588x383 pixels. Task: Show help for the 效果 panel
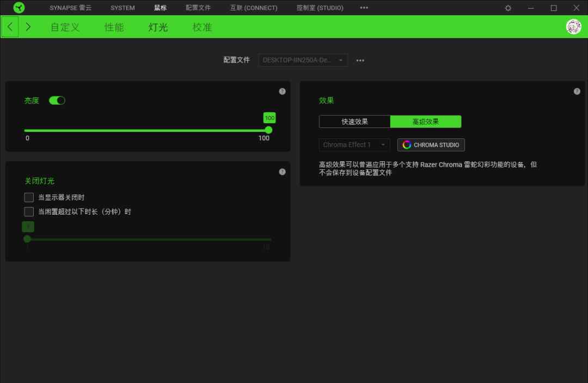coord(577,92)
